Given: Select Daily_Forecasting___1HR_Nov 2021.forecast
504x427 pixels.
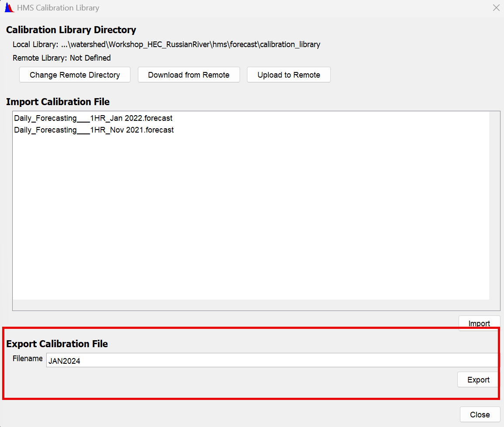Looking at the screenshot, I should point(93,130).
